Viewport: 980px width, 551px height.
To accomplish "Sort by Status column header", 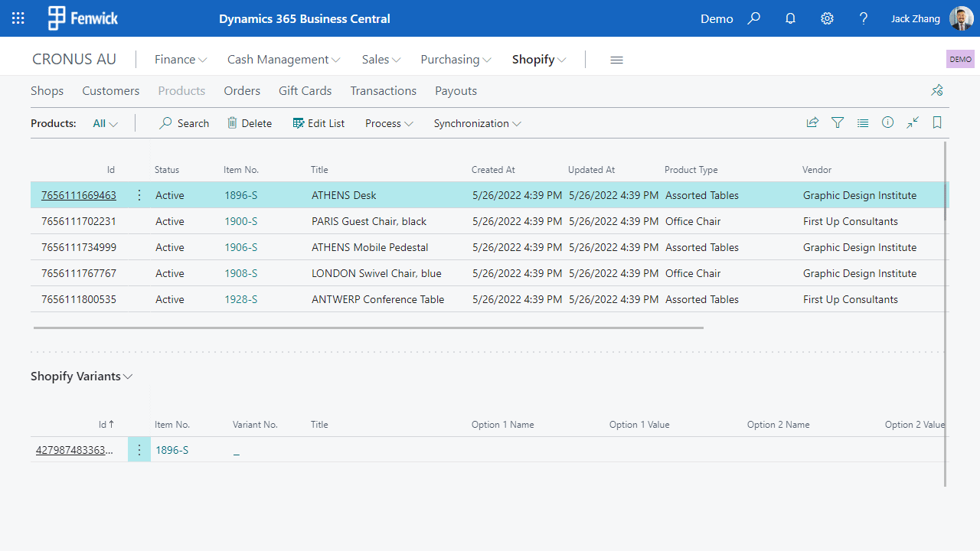I will click(167, 170).
